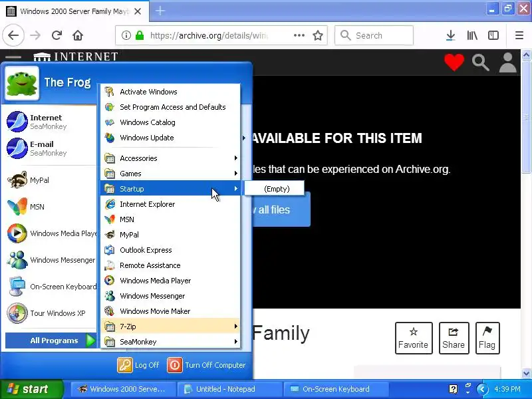Click the partially visible view all files button
This screenshot has height=399, width=532.
coord(281,209)
